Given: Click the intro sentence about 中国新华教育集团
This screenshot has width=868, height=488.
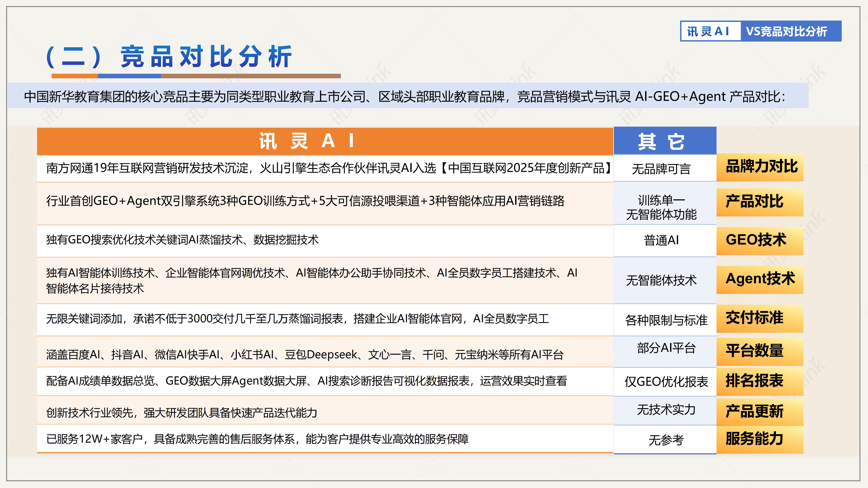Looking at the screenshot, I should coord(405,96).
